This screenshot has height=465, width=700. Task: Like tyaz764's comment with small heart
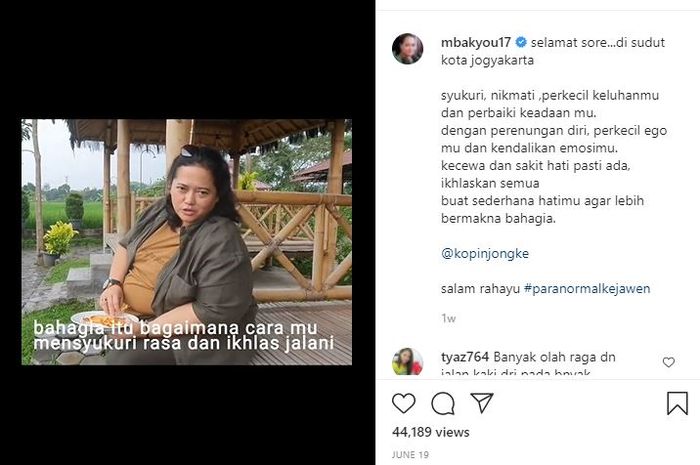click(x=668, y=362)
